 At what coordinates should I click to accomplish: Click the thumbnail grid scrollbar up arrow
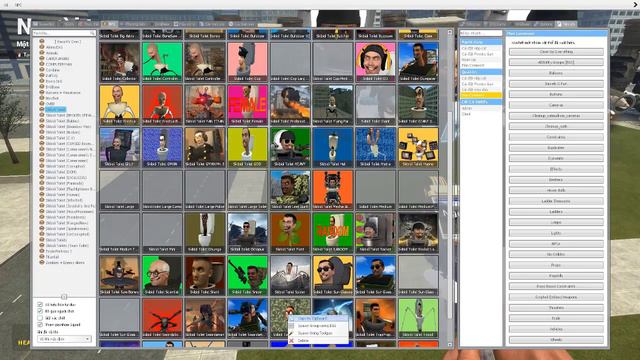(450, 32)
